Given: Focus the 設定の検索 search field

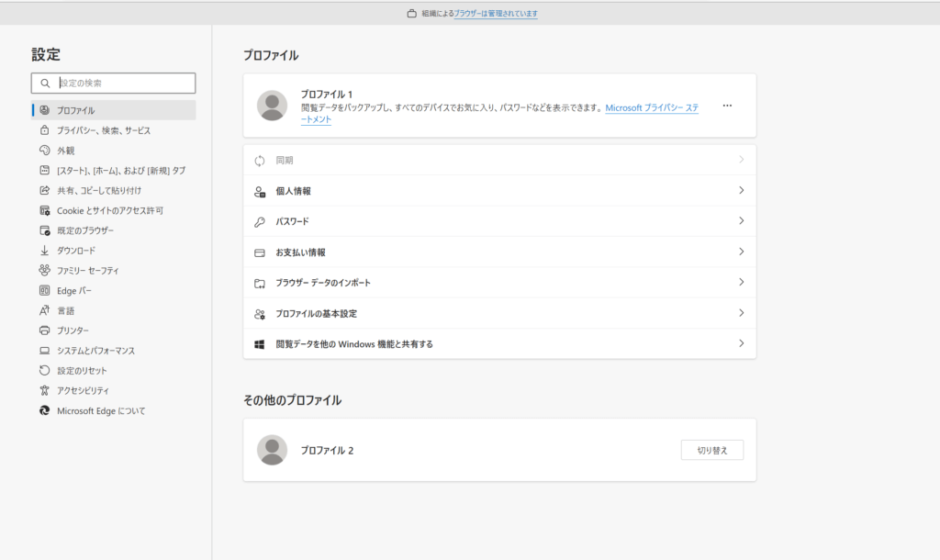Looking at the screenshot, I should point(124,83).
